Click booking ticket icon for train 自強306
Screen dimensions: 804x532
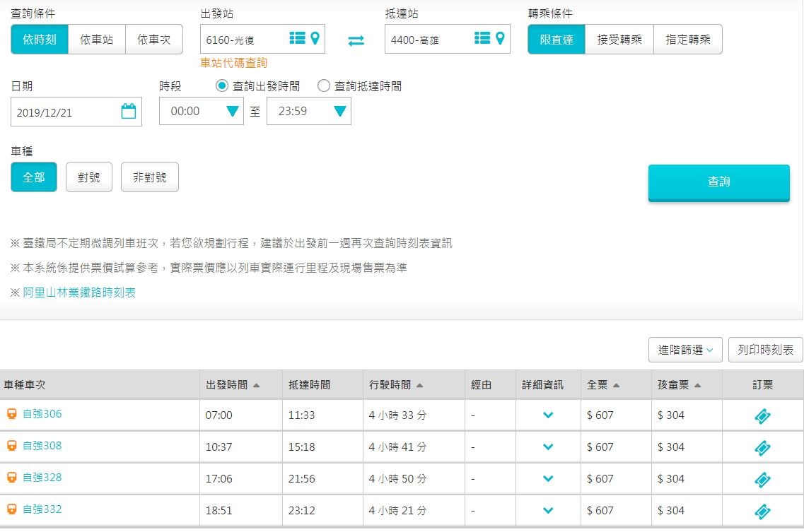tap(762, 416)
